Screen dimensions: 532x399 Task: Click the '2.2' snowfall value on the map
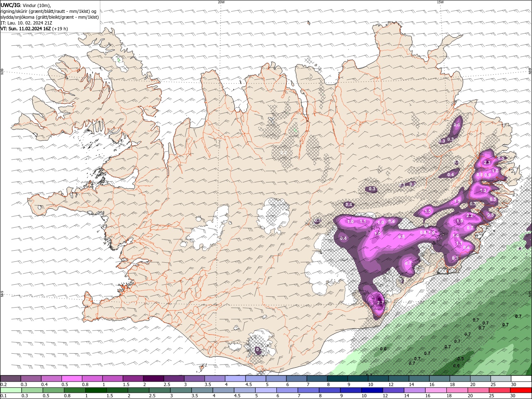click(470, 216)
